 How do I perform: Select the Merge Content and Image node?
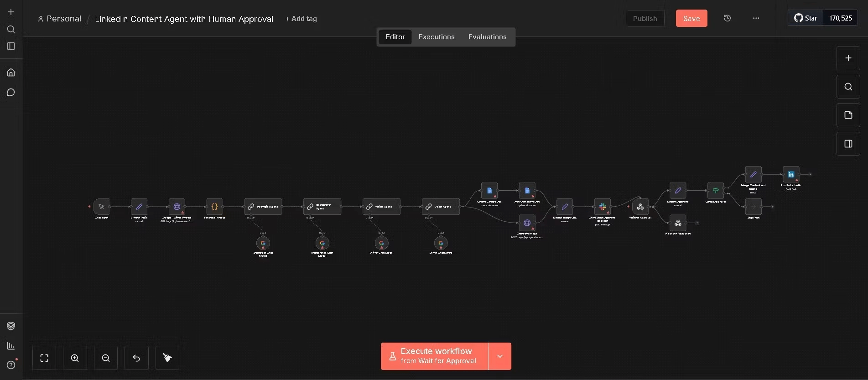(754, 174)
